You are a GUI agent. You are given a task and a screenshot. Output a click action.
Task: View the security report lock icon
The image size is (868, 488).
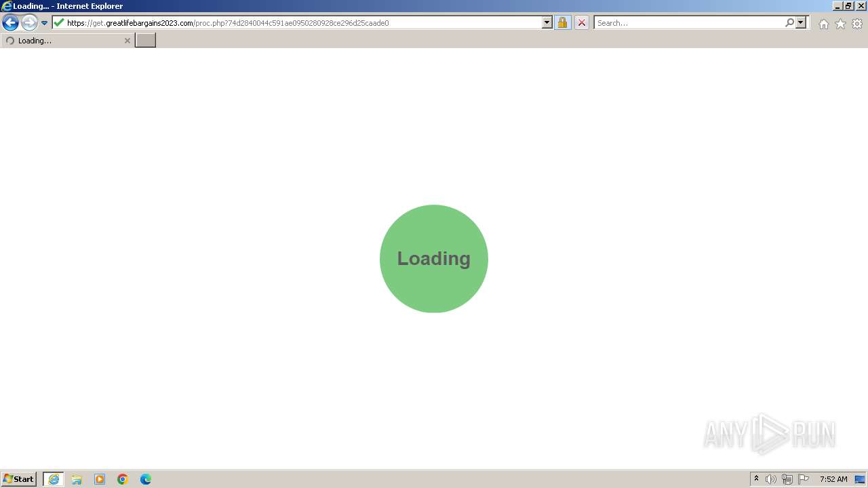[562, 22]
